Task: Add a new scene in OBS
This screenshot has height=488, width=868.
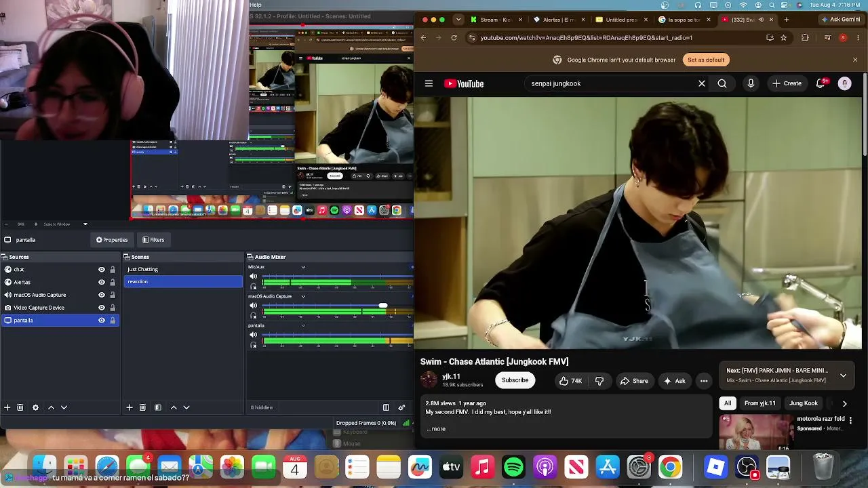Action: coord(130,407)
